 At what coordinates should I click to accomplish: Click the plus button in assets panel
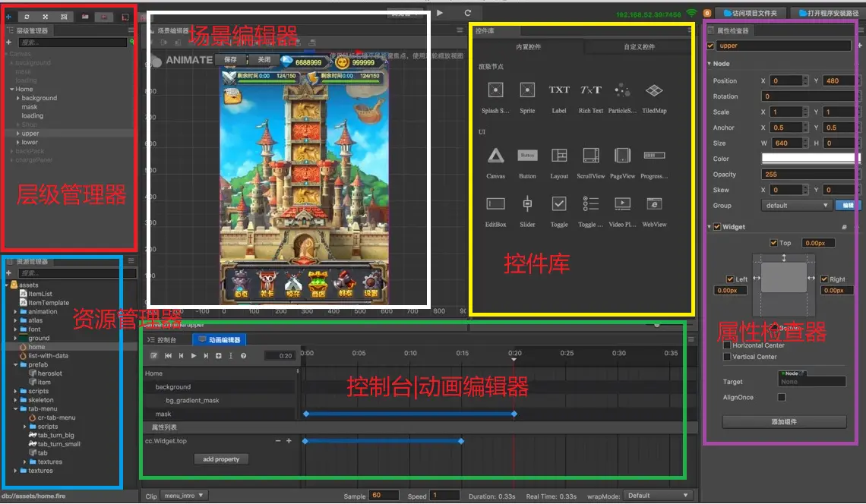[8, 272]
